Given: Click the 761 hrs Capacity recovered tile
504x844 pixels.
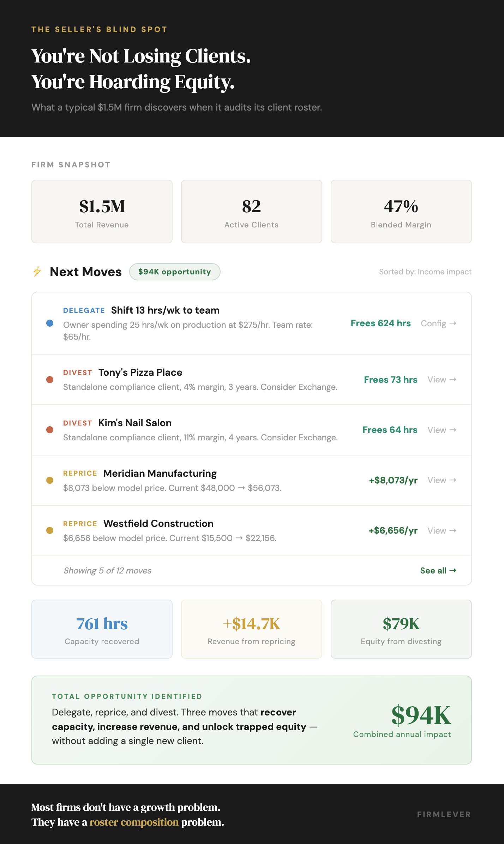Looking at the screenshot, I should point(102,629).
